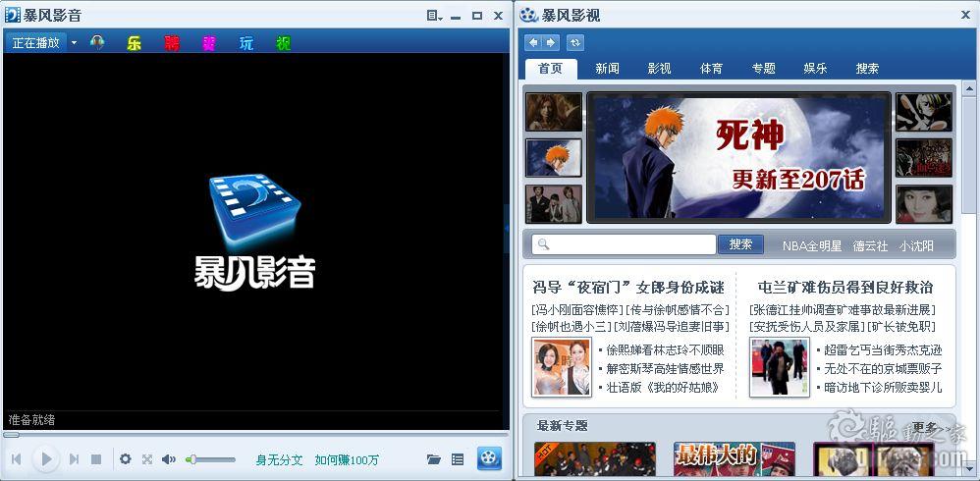Open headline 屯兰矿难伤员得到良好救治
The height and width of the screenshot is (481, 980).
coord(845,288)
